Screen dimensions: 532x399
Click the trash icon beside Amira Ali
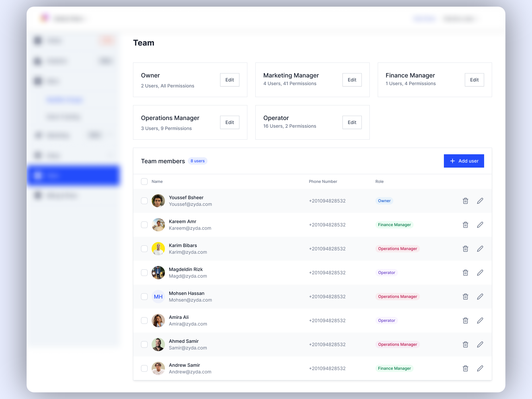pos(465,321)
